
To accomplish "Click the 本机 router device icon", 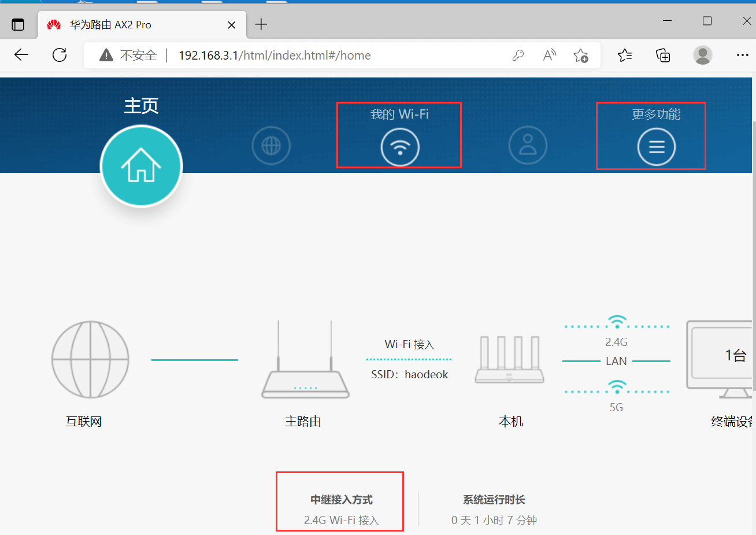I will [510, 360].
